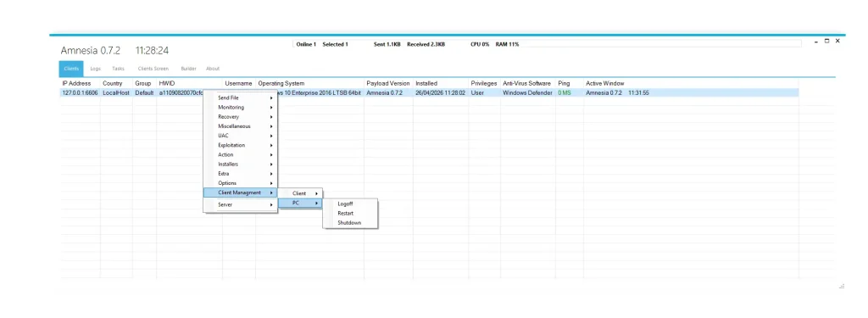Sort by the Country column header
The width and height of the screenshot is (868, 318).
click(113, 84)
